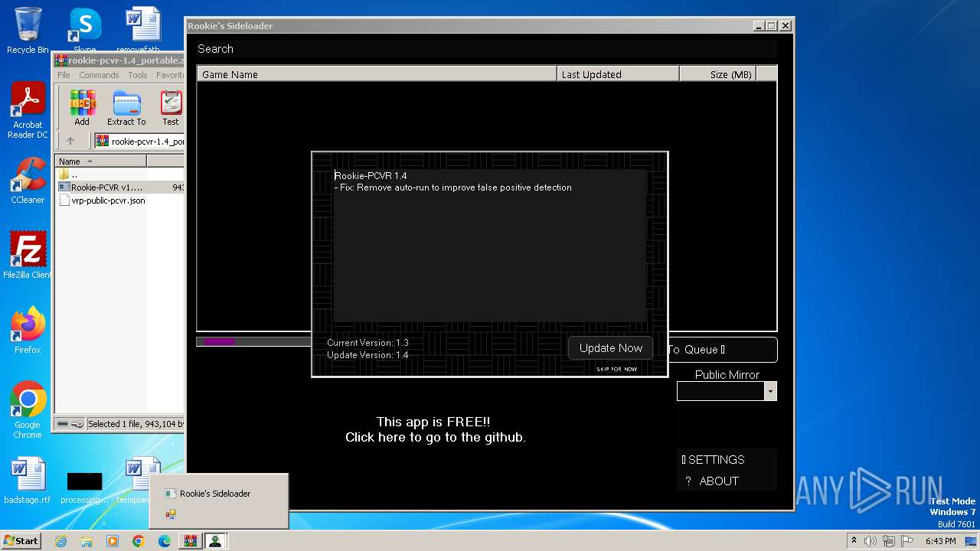Click the Extract To icon in WinRAR
The width and height of the screenshot is (980, 551).
coord(126,108)
